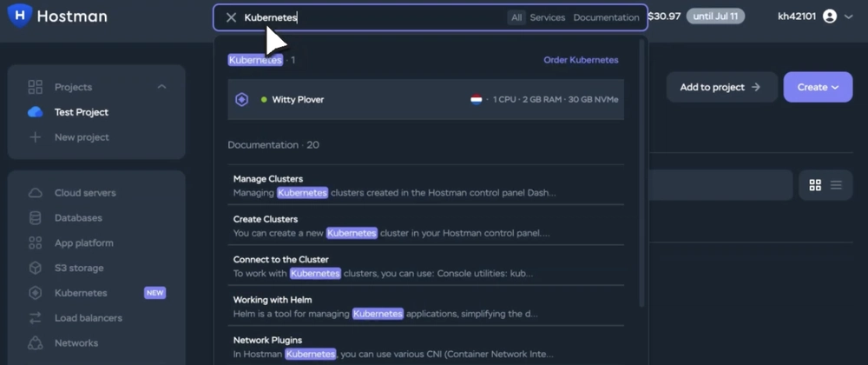Select Test Project in sidebar
868x365 pixels.
(x=82, y=112)
